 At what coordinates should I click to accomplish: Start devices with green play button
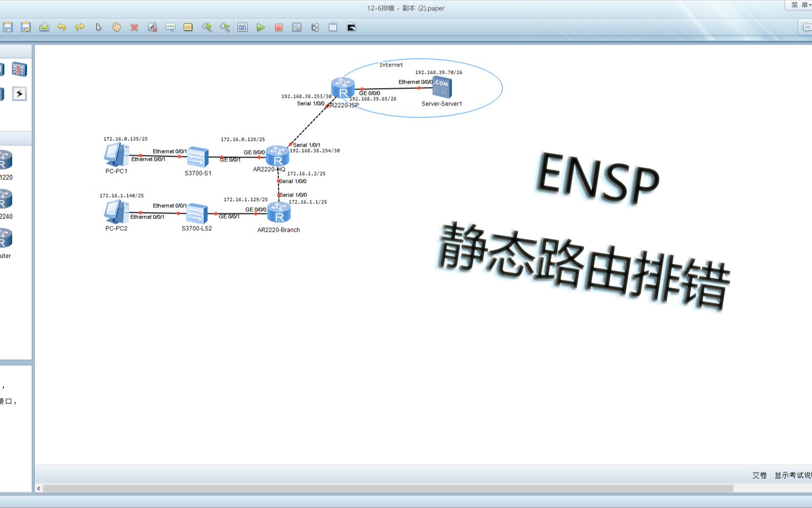[261, 27]
